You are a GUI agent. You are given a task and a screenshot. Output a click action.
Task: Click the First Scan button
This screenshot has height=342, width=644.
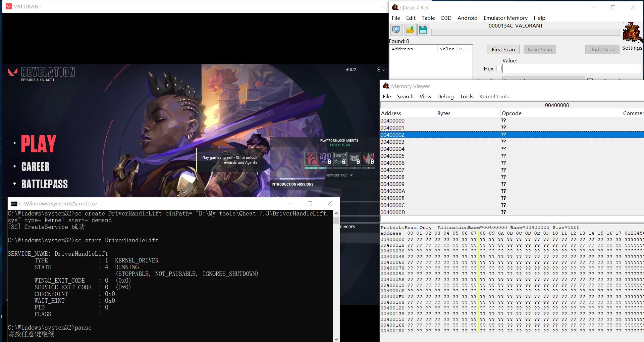coord(503,49)
